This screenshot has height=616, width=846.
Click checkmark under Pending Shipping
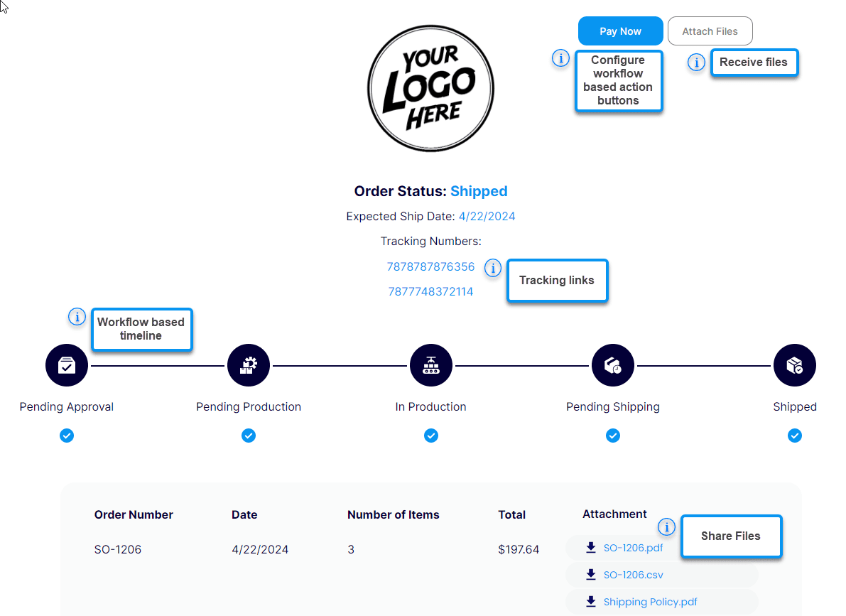(x=613, y=436)
